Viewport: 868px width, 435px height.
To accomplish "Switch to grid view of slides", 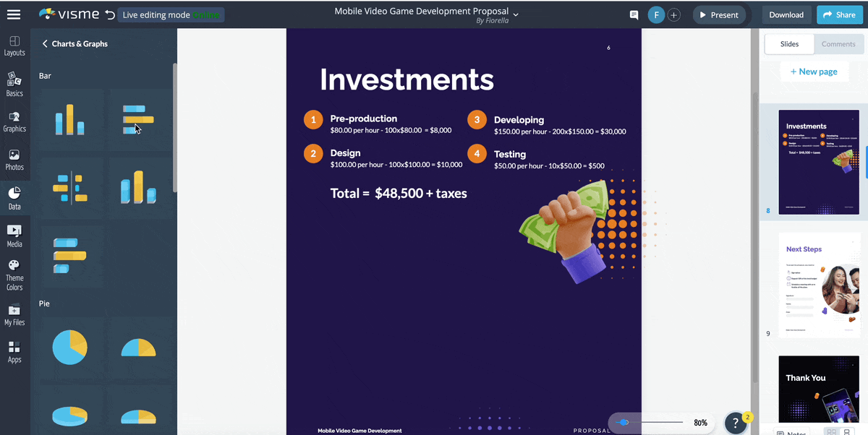I will [x=831, y=432].
